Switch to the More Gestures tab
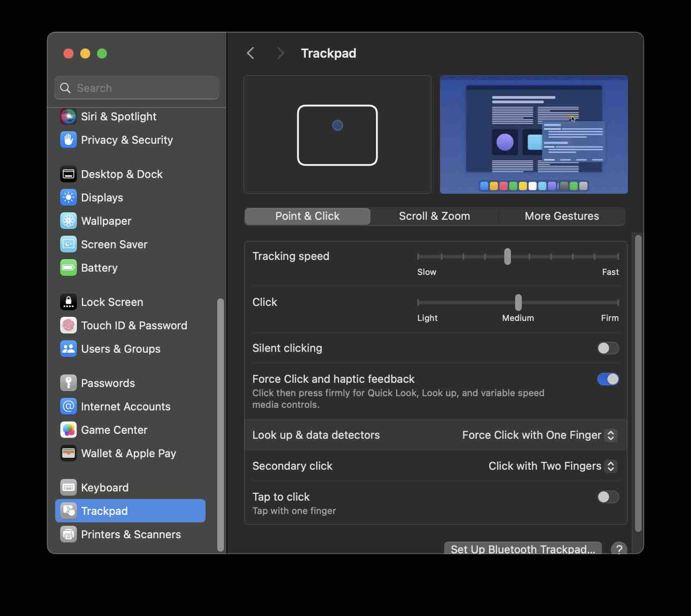Image resolution: width=691 pixels, height=616 pixels. tap(561, 216)
